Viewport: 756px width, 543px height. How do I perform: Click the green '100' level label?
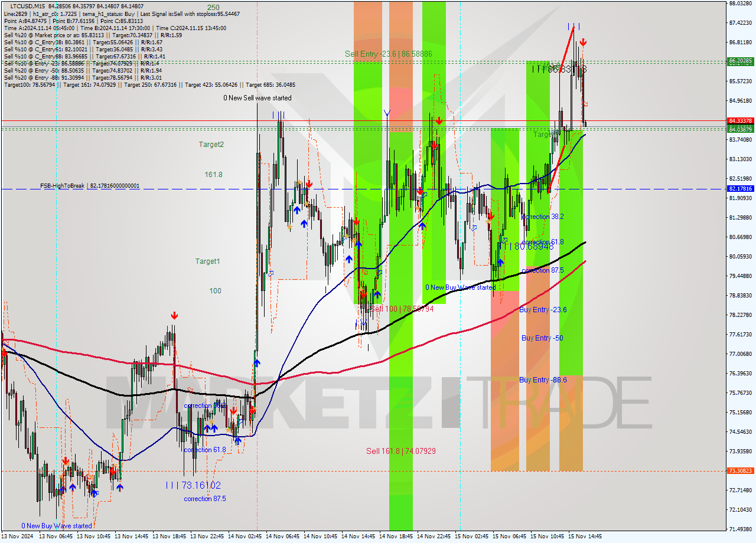pos(215,291)
